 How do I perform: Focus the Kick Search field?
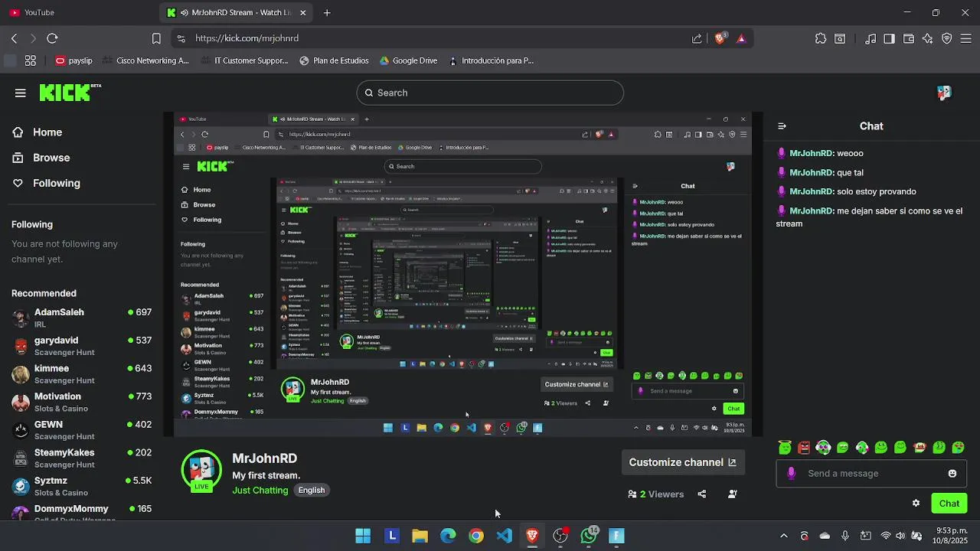point(490,93)
